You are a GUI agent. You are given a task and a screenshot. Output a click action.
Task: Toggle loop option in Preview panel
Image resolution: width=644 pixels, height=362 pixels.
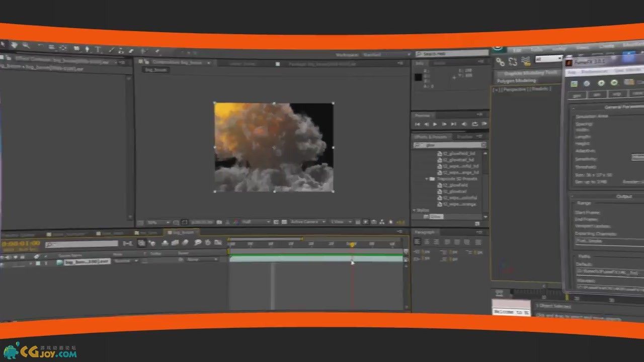click(474, 124)
